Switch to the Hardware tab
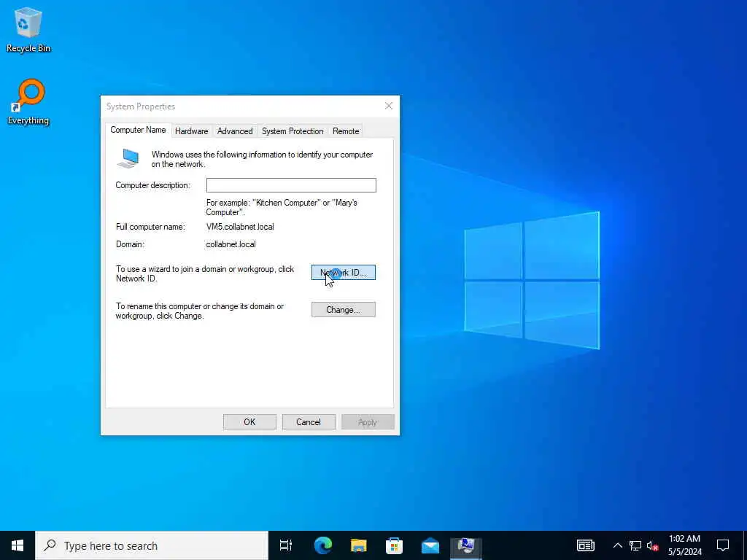This screenshot has width=747, height=560. click(192, 131)
